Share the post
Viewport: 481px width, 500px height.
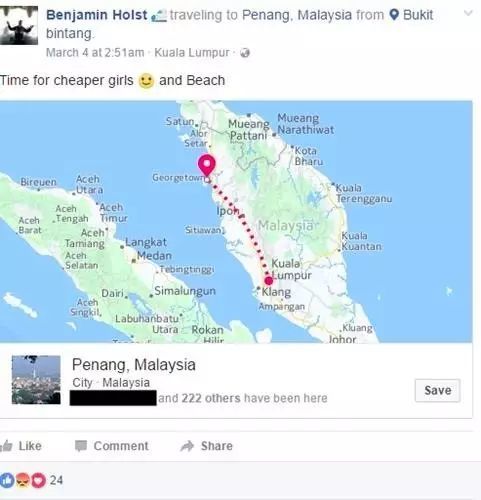click(207, 446)
